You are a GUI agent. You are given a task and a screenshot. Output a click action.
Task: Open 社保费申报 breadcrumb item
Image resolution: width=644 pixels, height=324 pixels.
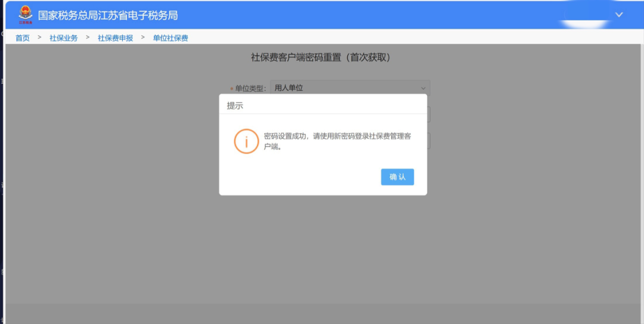115,38
